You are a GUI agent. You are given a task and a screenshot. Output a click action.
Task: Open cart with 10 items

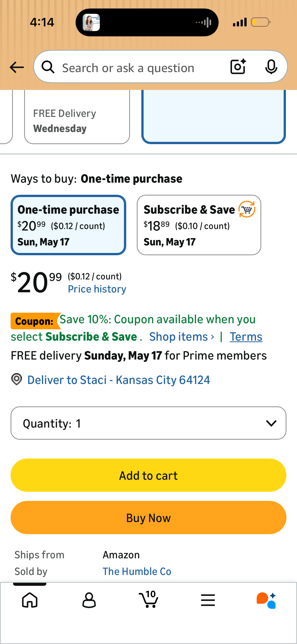[x=149, y=599]
